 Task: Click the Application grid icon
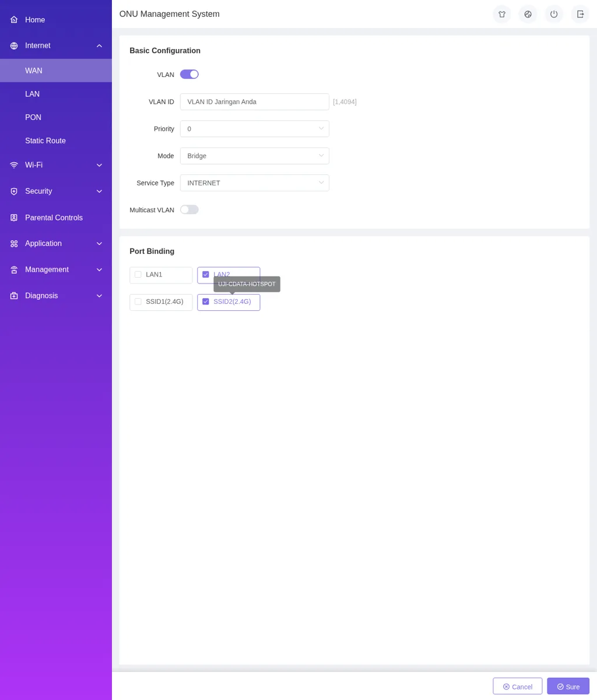click(x=14, y=244)
